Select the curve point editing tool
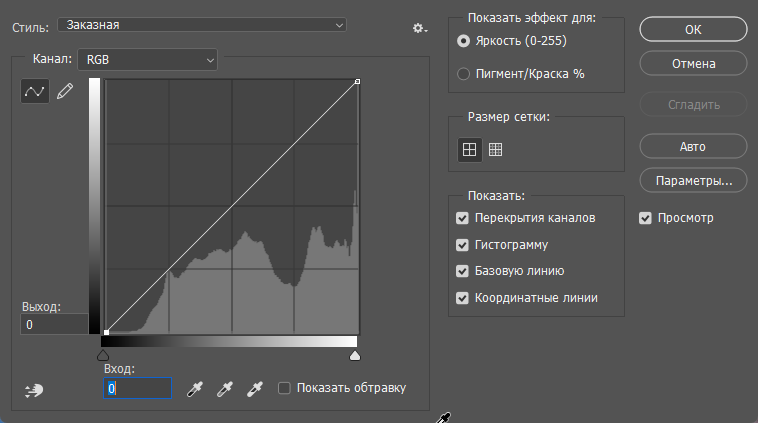 (x=35, y=91)
